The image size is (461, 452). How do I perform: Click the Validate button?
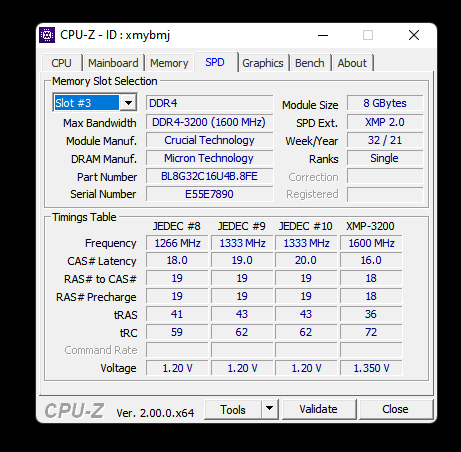318,409
